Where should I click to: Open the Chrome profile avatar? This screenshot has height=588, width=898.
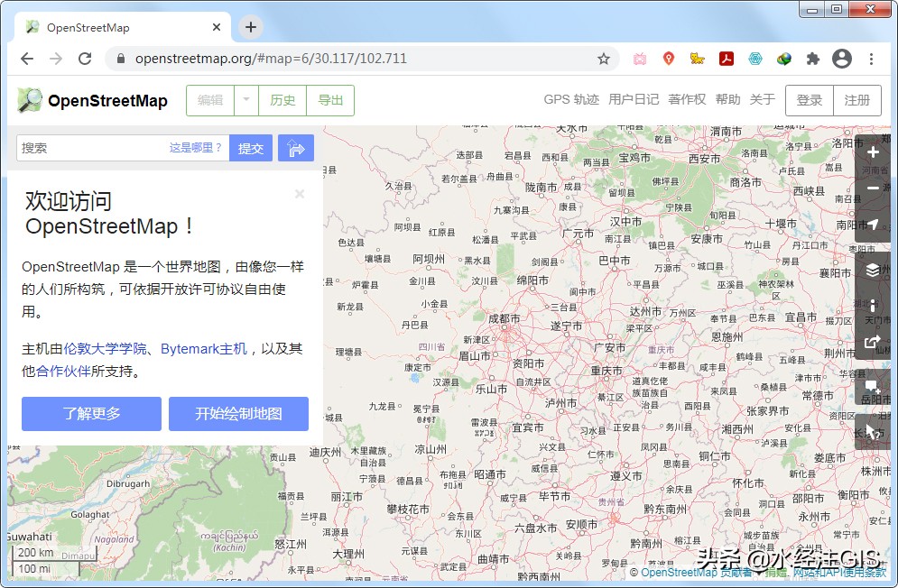[842, 59]
